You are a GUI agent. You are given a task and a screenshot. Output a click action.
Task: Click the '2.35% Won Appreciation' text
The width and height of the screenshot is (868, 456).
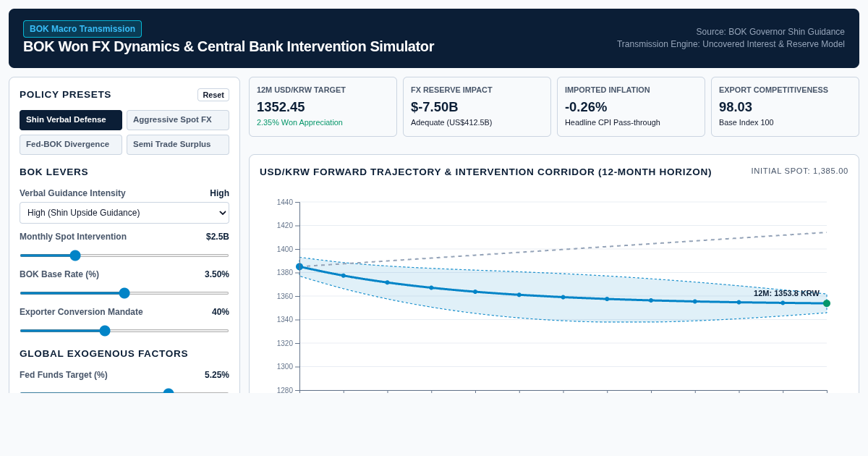tap(299, 122)
